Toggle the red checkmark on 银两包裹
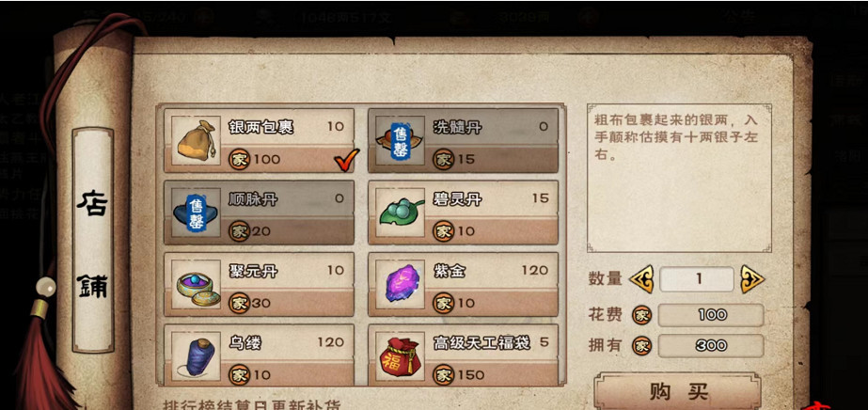The width and height of the screenshot is (868, 410). point(346,159)
